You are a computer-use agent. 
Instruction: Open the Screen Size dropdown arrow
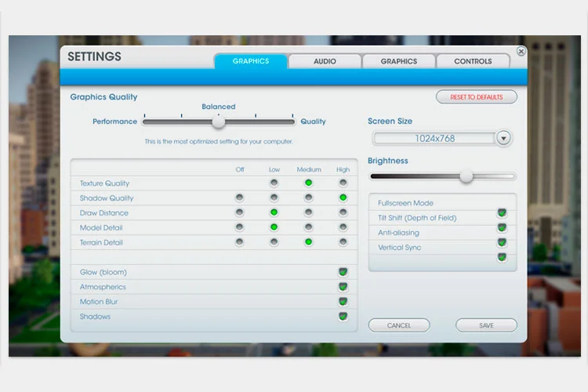[x=503, y=138]
